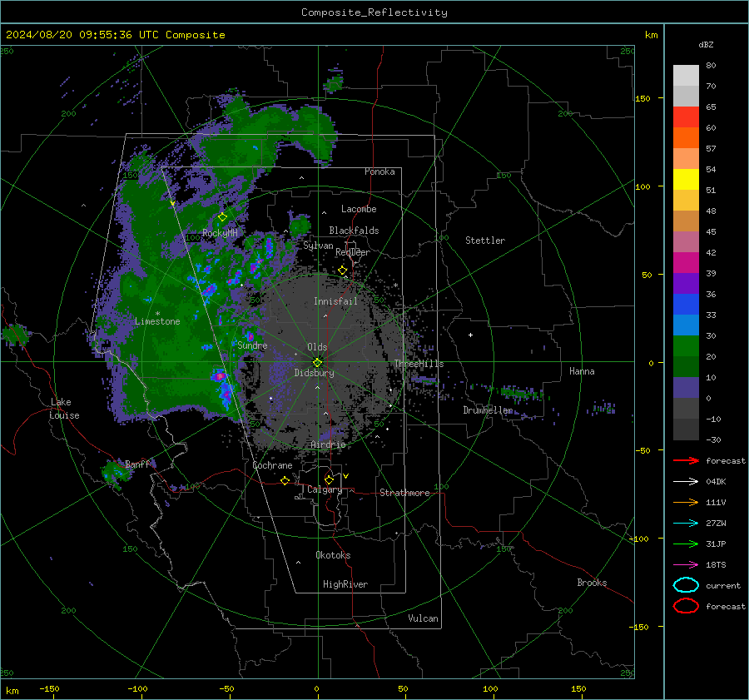
Task: Click the ThreeHills city label
Action: pyautogui.click(x=419, y=364)
